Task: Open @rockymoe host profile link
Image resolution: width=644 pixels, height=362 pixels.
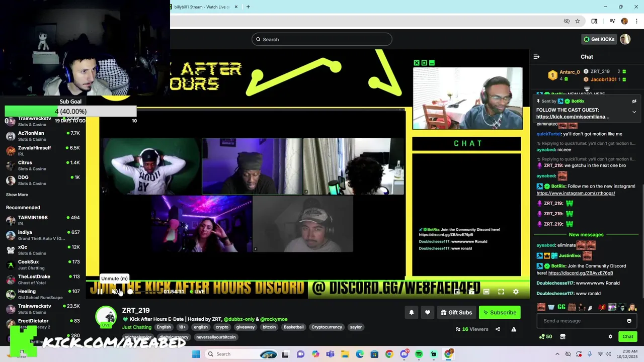Action: 274,319
